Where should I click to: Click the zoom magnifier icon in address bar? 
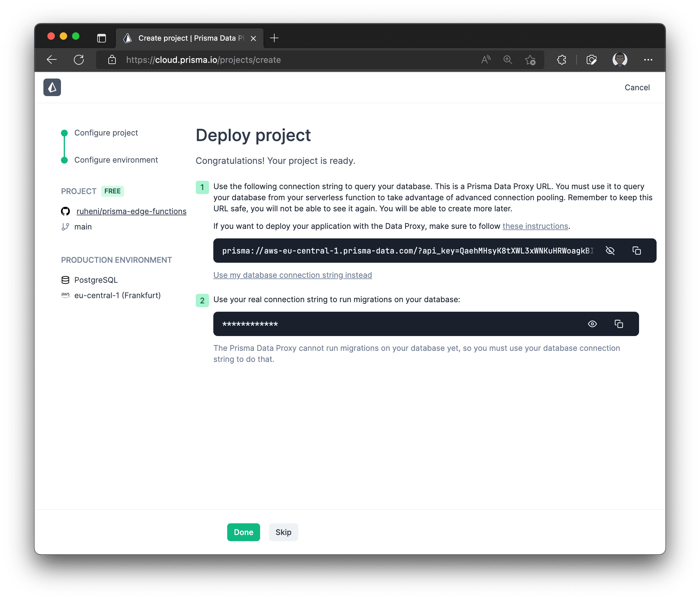tap(508, 60)
